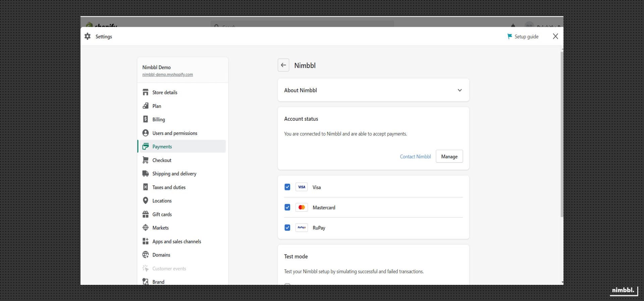Go back using the arrow beside Nimbbl

[283, 65]
